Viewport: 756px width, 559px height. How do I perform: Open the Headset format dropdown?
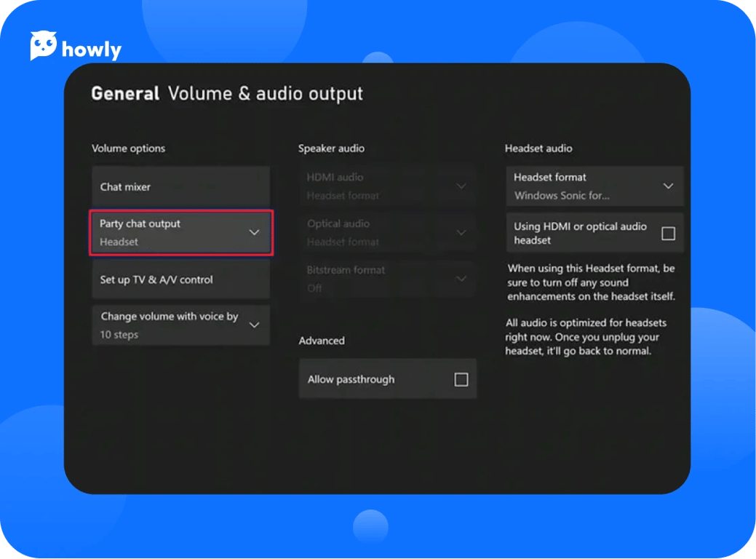[594, 186]
